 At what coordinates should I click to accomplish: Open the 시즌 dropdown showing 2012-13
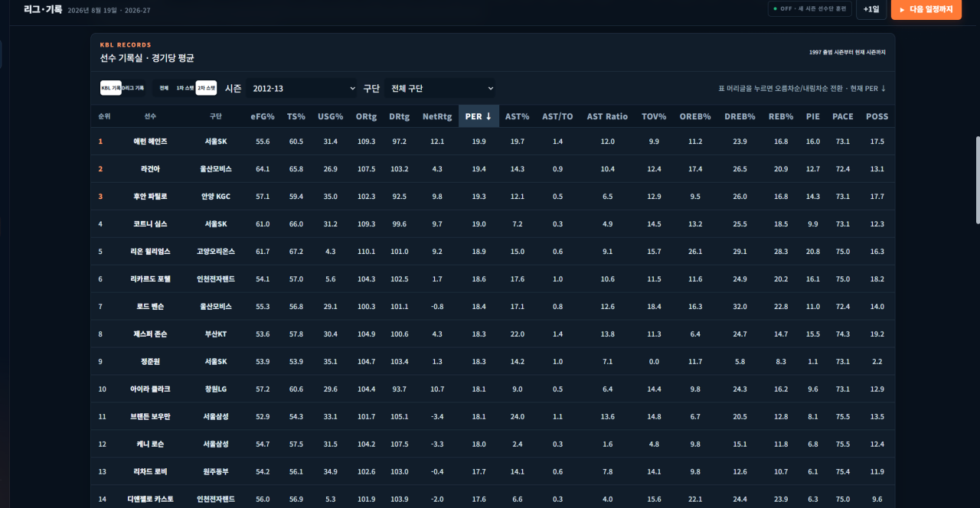(302, 88)
